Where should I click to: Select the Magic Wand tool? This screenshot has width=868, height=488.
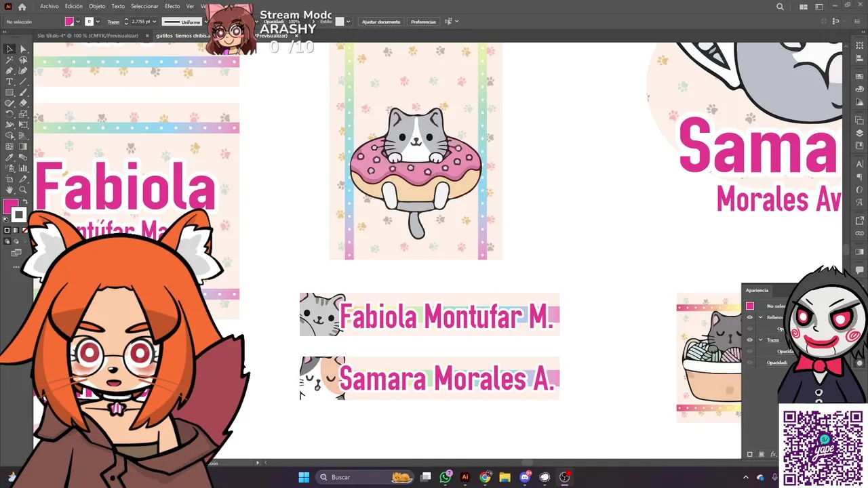(x=9, y=60)
